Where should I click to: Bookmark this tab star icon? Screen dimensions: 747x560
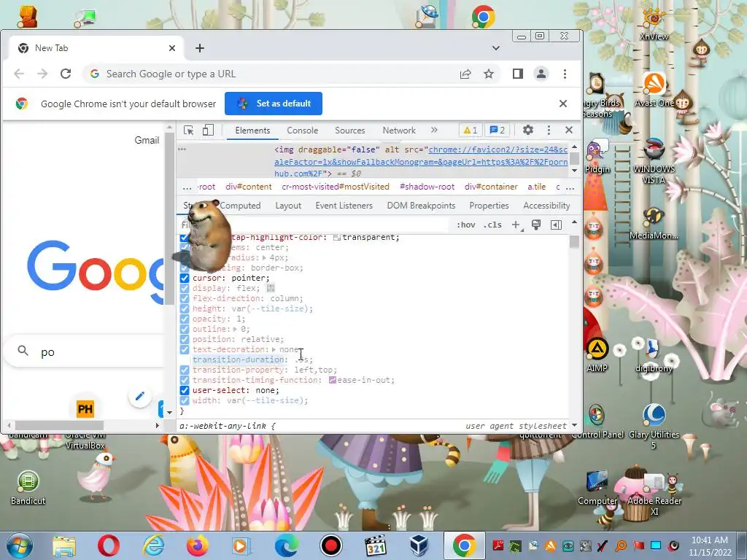[489, 74]
